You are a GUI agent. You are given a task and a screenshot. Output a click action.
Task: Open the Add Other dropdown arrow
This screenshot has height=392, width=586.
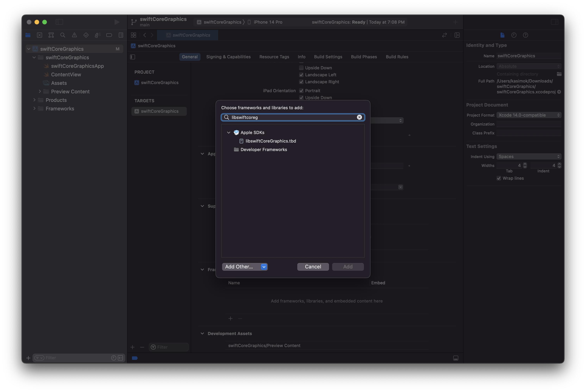[x=264, y=267]
